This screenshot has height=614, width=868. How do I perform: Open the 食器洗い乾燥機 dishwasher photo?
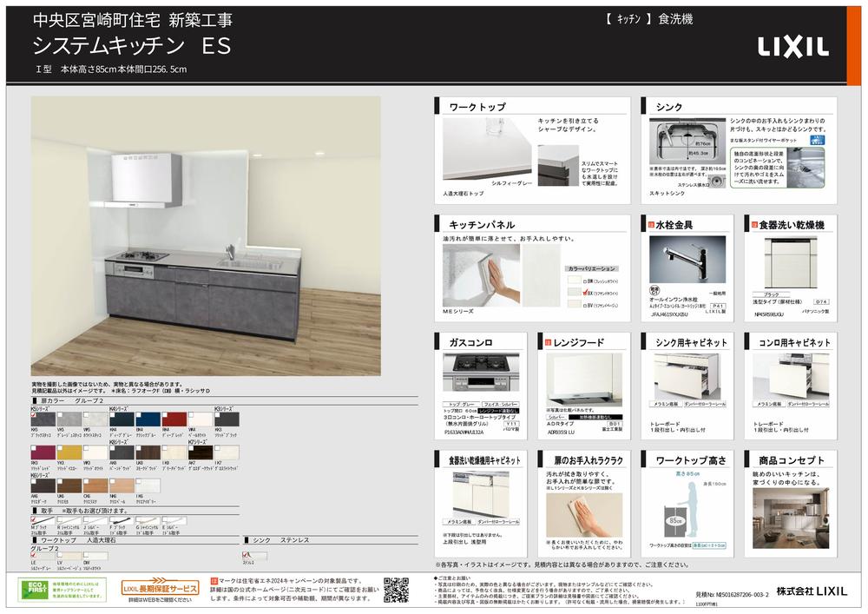point(791,263)
